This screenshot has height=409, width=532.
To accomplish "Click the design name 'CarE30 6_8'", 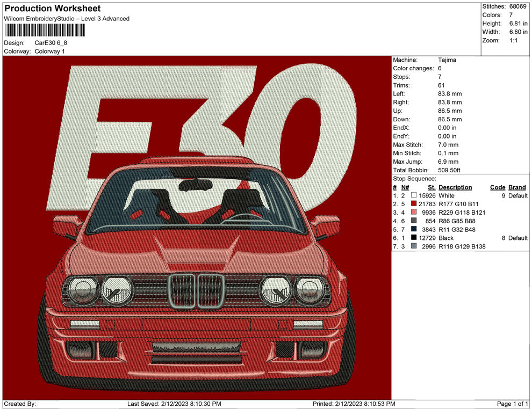I will (x=51, y=43).
